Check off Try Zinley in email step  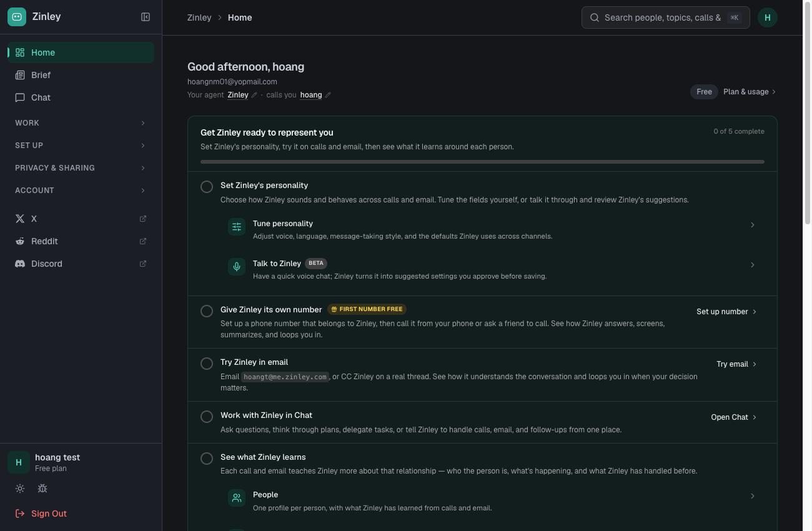[207, 364]
